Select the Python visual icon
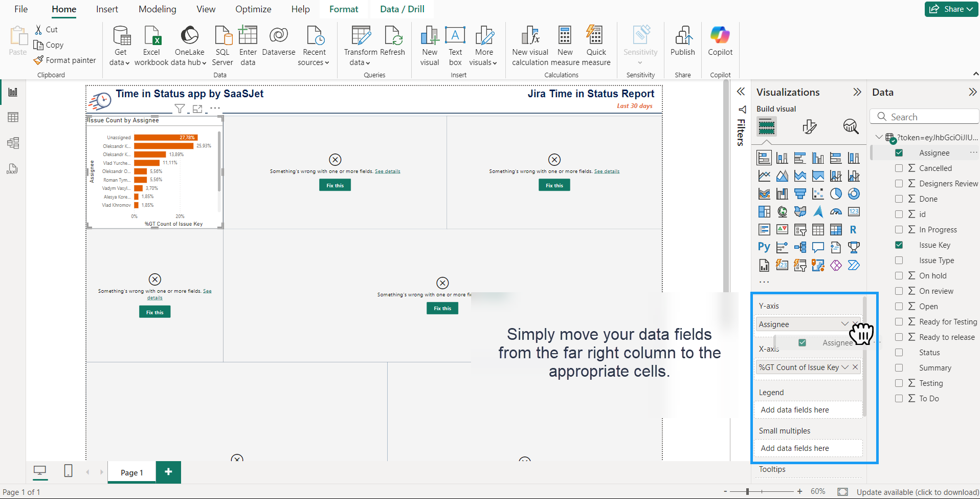The image size is (980, 499). click(764, 247)
